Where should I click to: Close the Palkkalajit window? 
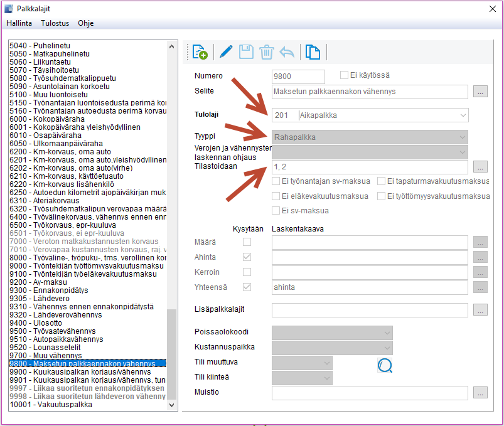point(493,9)
